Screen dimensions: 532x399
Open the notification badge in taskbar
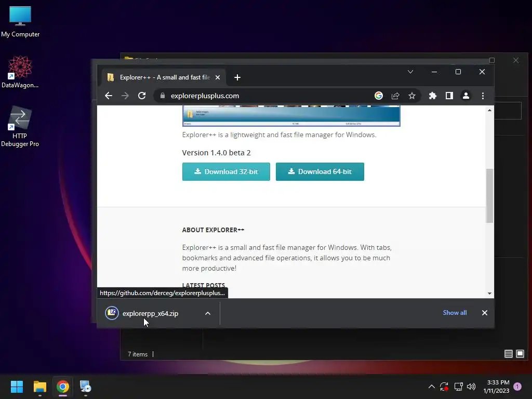tap(517, 387)
